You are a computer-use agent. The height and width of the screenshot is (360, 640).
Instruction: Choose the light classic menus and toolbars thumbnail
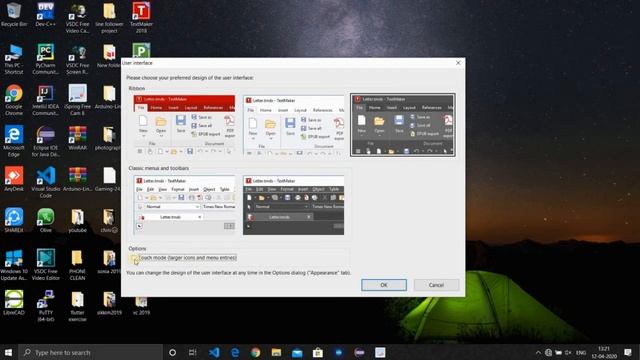tap(184, 205)
